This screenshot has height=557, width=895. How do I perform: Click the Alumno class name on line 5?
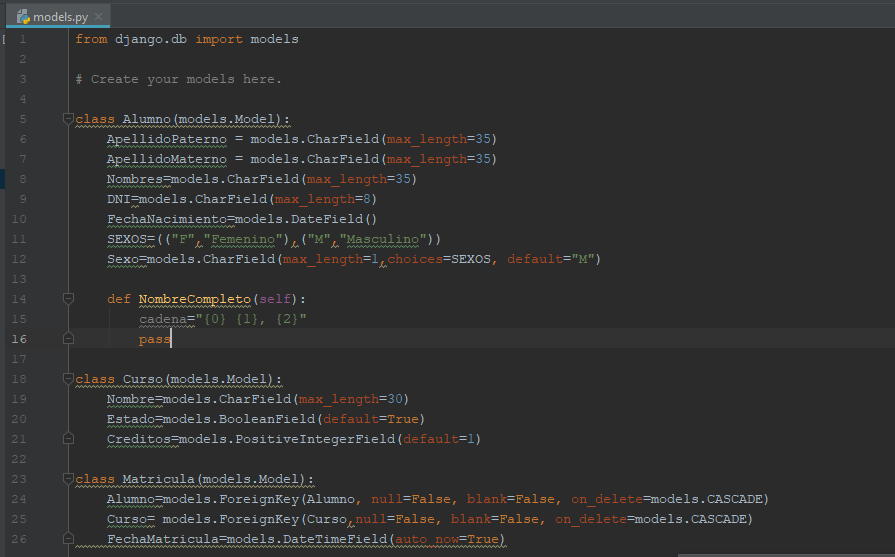pyautogui.click(x=147, y=119)
